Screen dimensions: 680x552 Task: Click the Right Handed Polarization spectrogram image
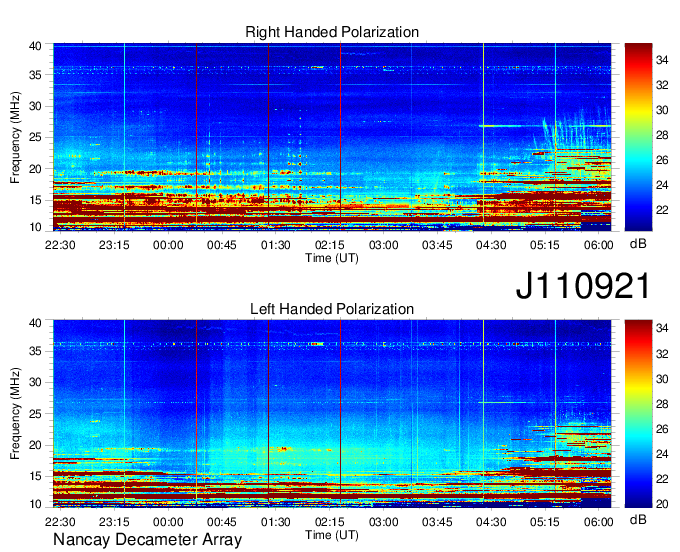pyautogui.click(x=332, y=137)
